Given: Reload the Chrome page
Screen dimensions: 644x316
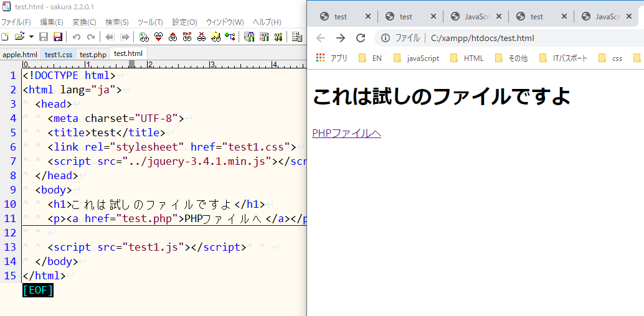Looking at the screenshot, I should pos(361,38).
